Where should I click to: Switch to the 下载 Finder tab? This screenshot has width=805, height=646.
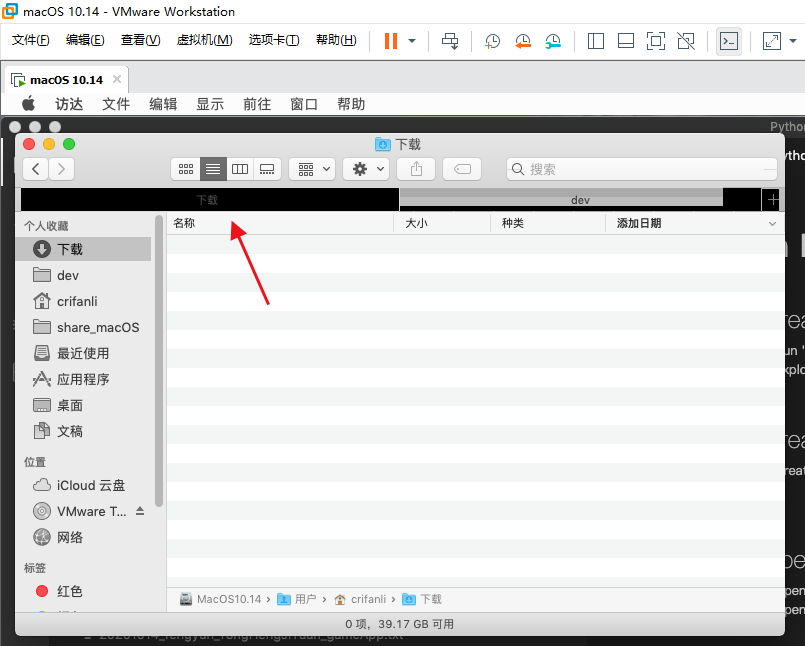(x=209, y=200)
